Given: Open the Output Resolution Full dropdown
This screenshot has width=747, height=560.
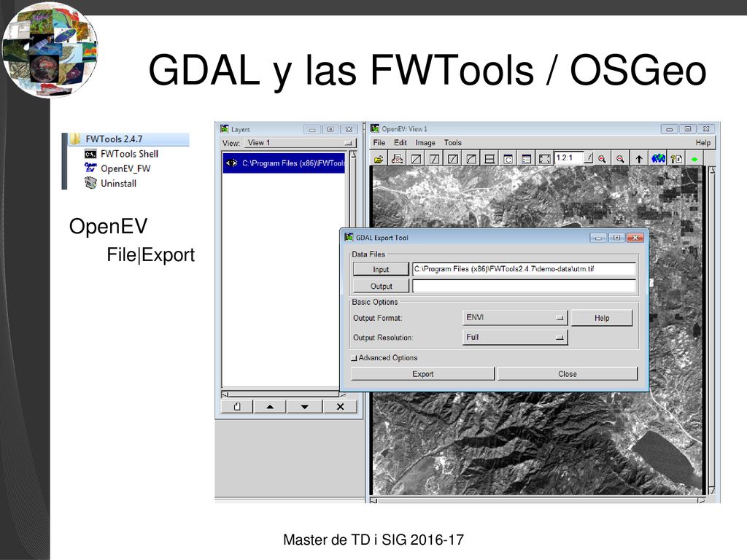Looking at the screenshot, I should pyautogui.click(x=515, y=338).
